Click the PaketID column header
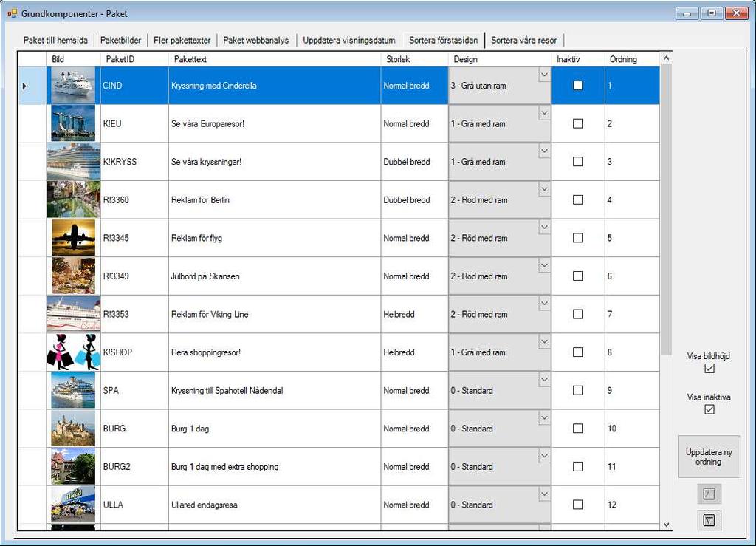The width and height of the screenshot is (756, 546). [x=134, y=59]
